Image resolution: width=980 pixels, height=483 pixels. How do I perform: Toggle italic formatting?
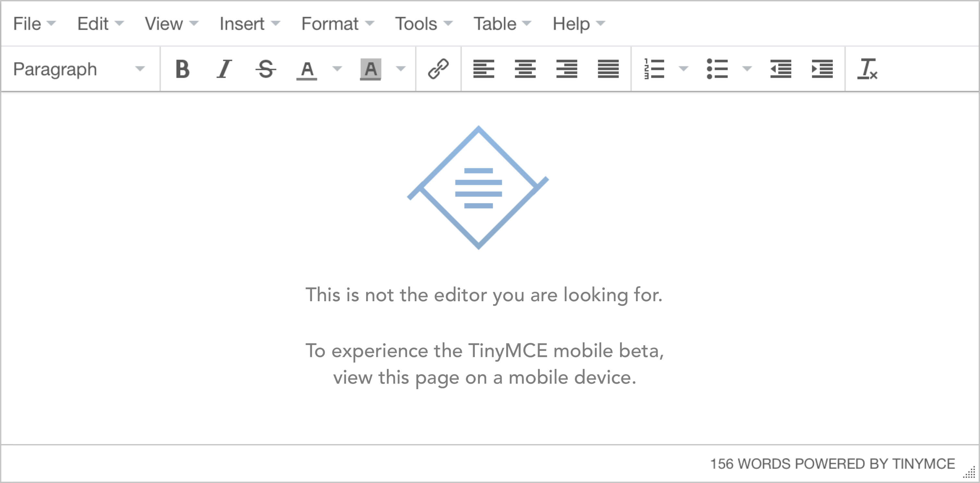click(x=224, y=69)
